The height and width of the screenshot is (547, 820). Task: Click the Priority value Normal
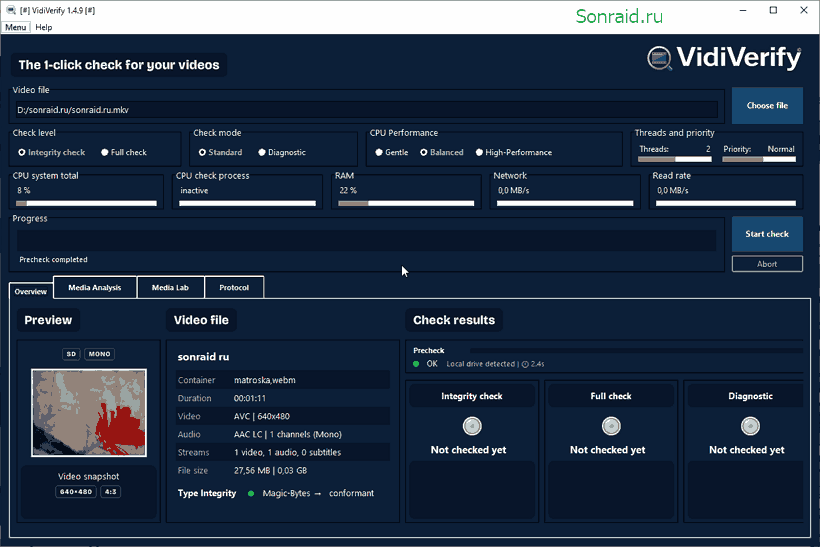(781, 149)
